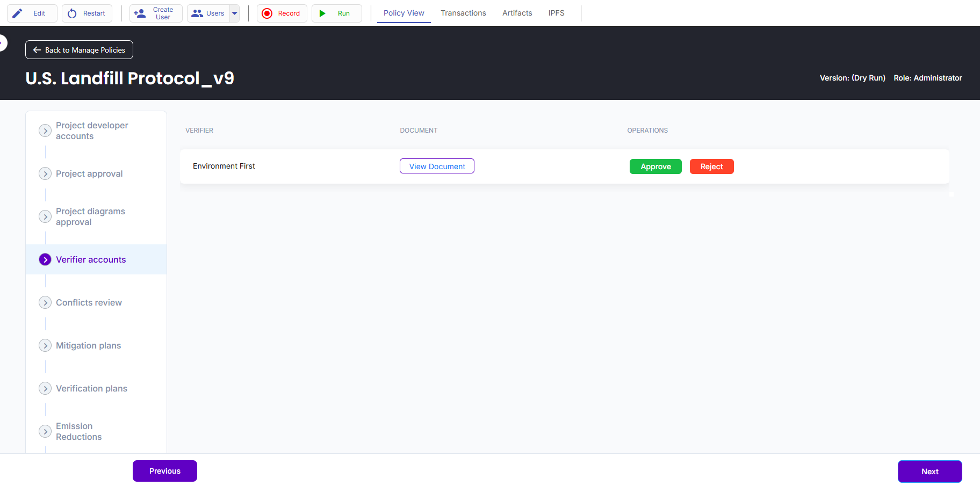Viewport: 980px width, 486px height.
Task: Go to Next step
Action: pos(929,472)
